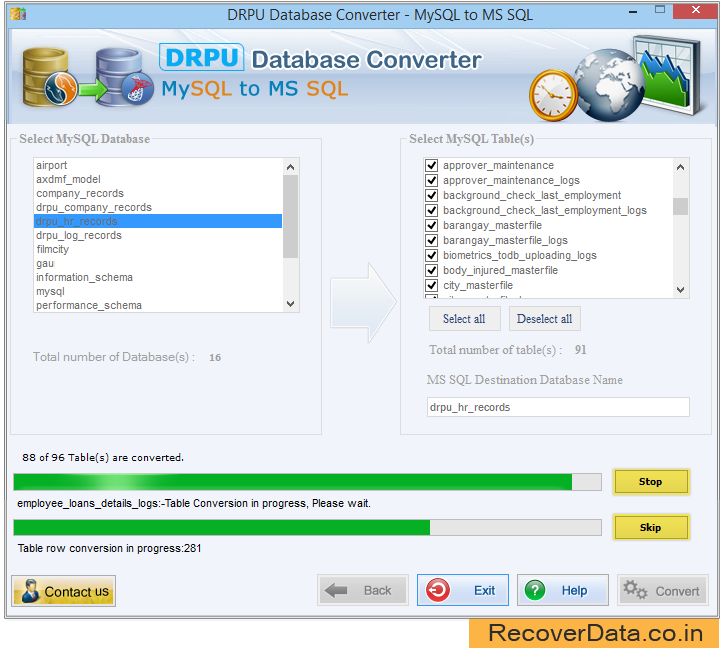Viewport: 723px width, 650px height.
Task: Click the Convert button
Action: 663,590
